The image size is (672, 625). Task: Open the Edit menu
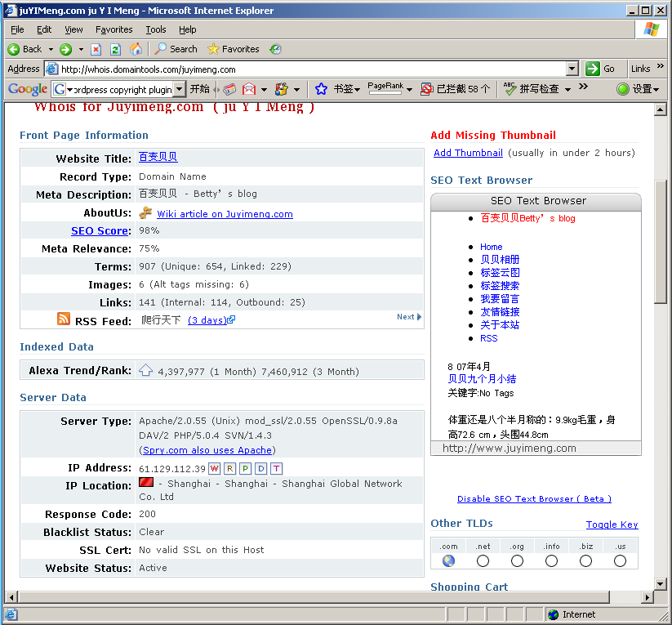tap(44, 29)
